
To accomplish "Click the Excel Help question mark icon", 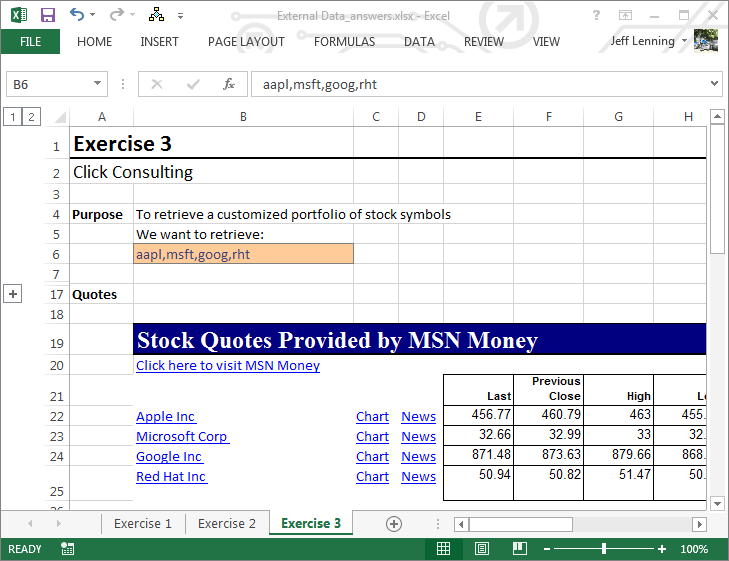I will click(596, 15).
